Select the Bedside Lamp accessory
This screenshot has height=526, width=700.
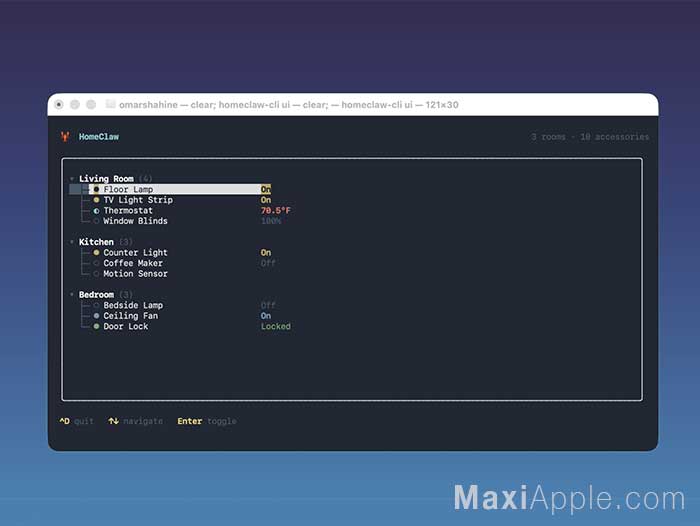pos(133,305)
